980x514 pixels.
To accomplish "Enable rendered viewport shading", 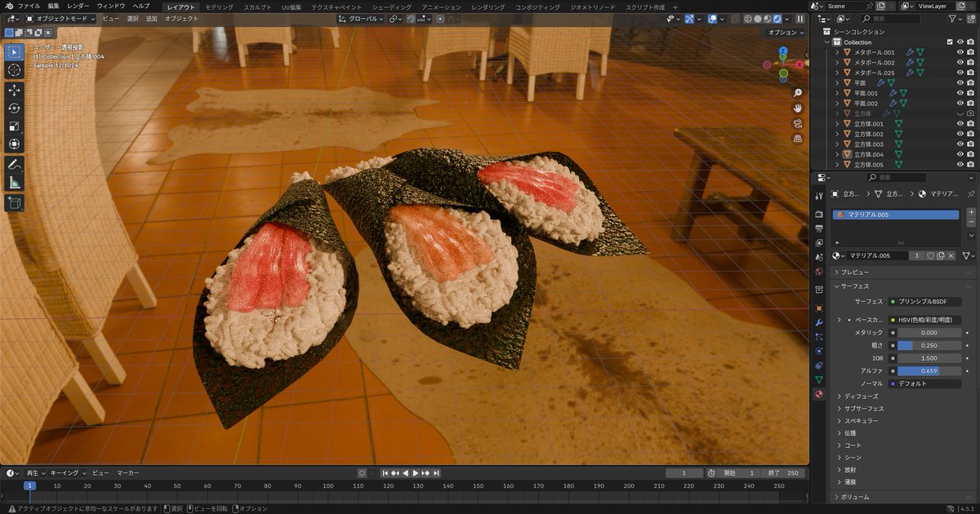I will click(x=777, y=18).
